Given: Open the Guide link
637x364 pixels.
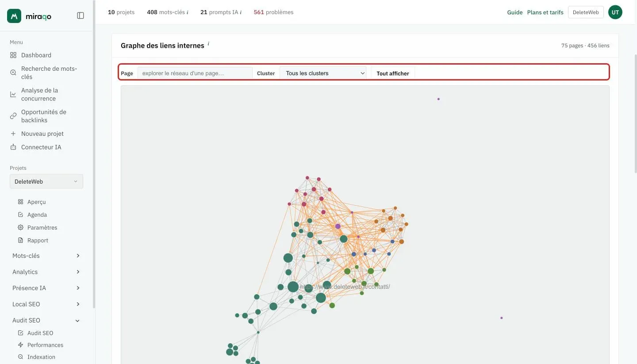Looking at the screenshot, I should tap(515, 12).
